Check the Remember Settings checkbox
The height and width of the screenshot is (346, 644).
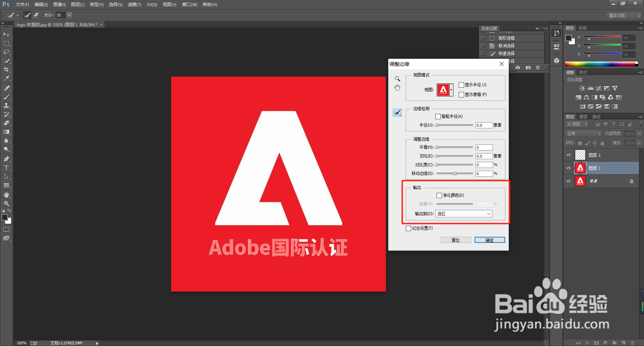408,228
